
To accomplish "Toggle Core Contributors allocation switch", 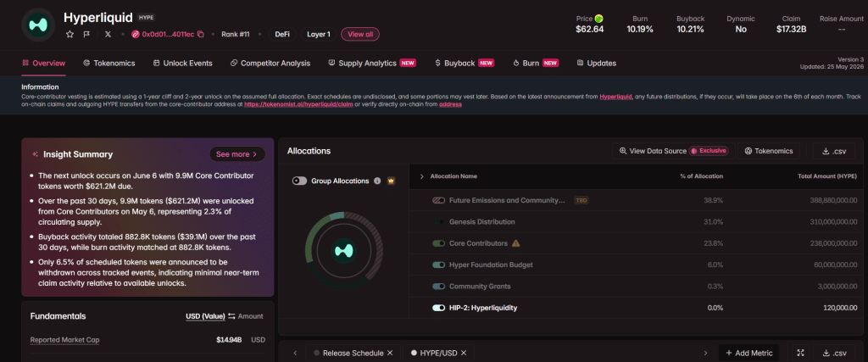I will point(438,243).
